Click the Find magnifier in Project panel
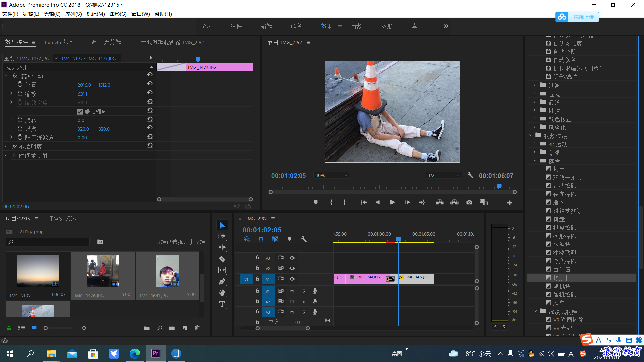 (x=160, y=328)
